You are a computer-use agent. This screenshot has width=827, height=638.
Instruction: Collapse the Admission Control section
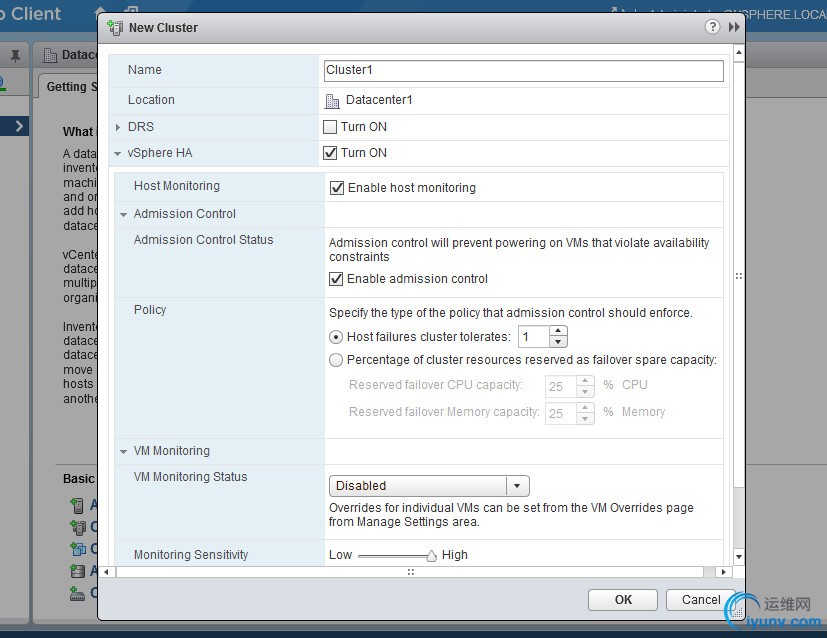124,214
